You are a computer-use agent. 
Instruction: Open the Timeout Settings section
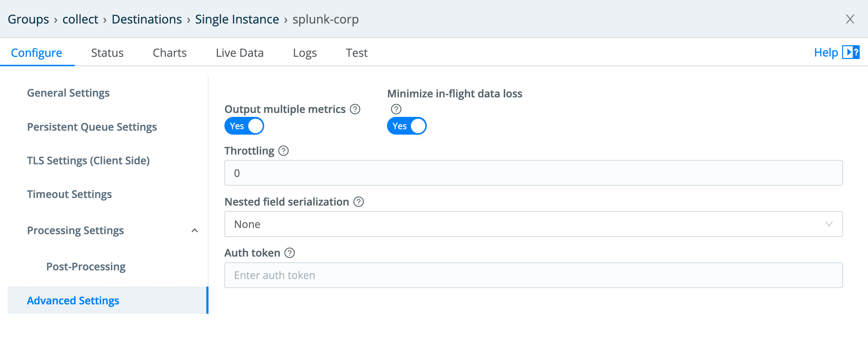[69, 194]
